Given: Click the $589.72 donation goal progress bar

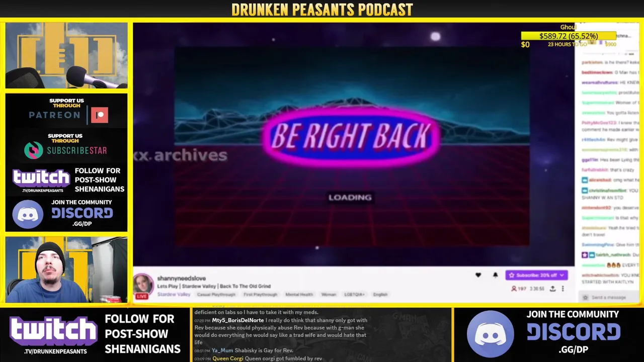Looking at the screenshot, I should pos(569,36).
